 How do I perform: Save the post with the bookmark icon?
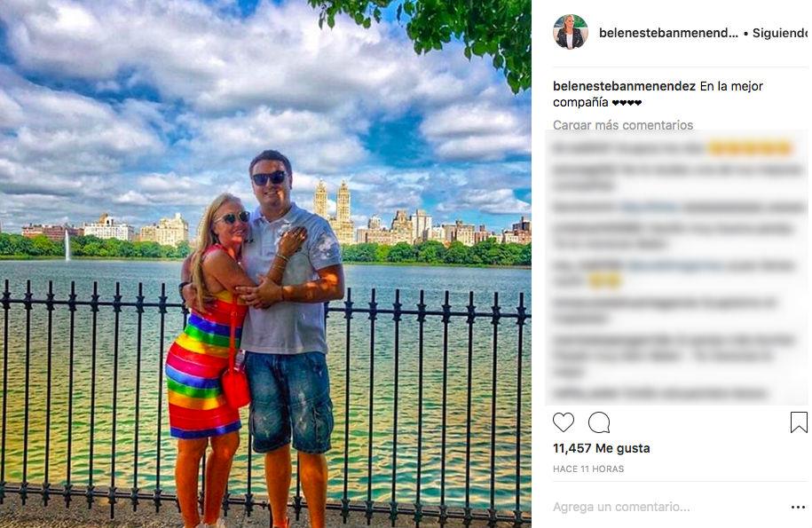799,422
